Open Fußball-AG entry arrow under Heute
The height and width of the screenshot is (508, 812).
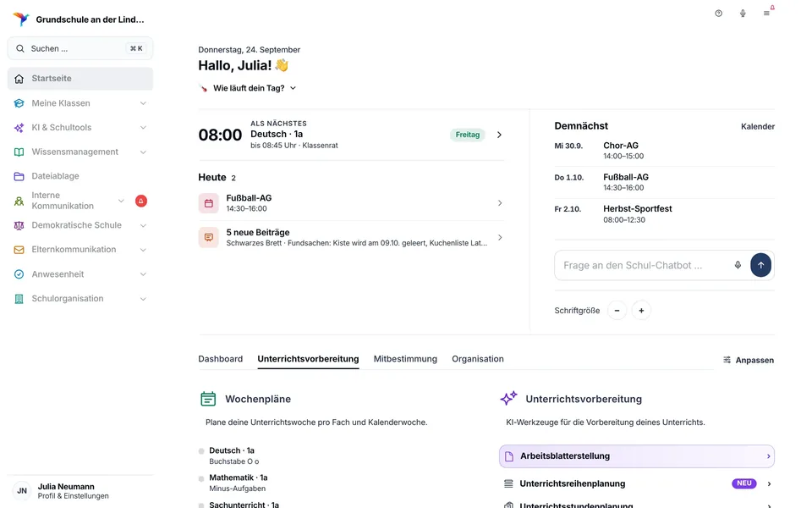coord(500,203)
